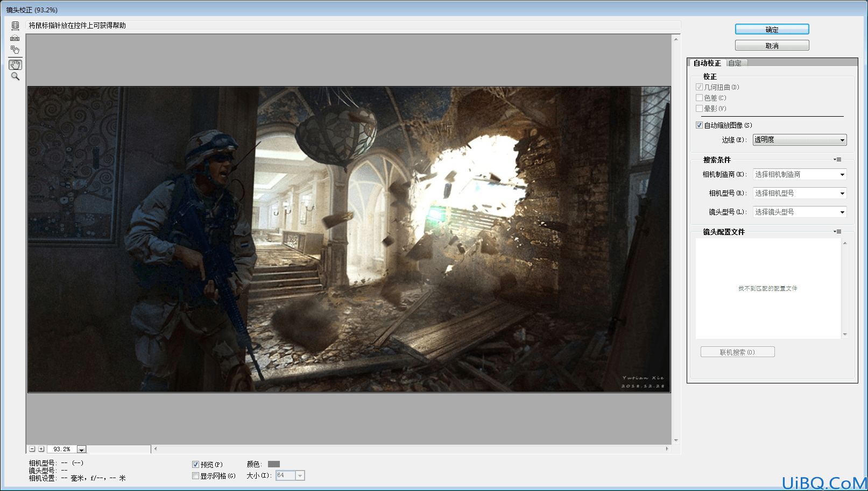Screen dimensions: 868x491
Task: Select the Remove Distortion tool
Action: [15, 25]
